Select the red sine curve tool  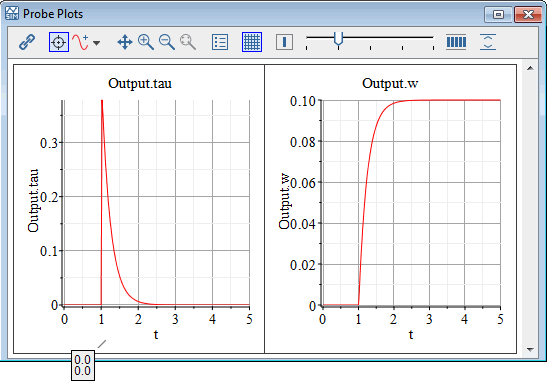coord(80,42)
